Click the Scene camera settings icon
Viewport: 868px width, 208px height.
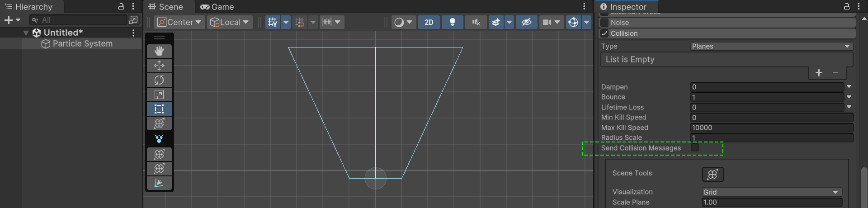tap(547, 22)
